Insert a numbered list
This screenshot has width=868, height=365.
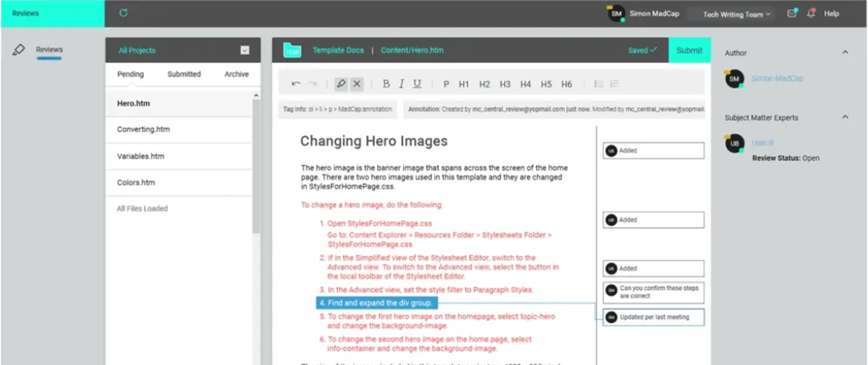tap(614, 84)
